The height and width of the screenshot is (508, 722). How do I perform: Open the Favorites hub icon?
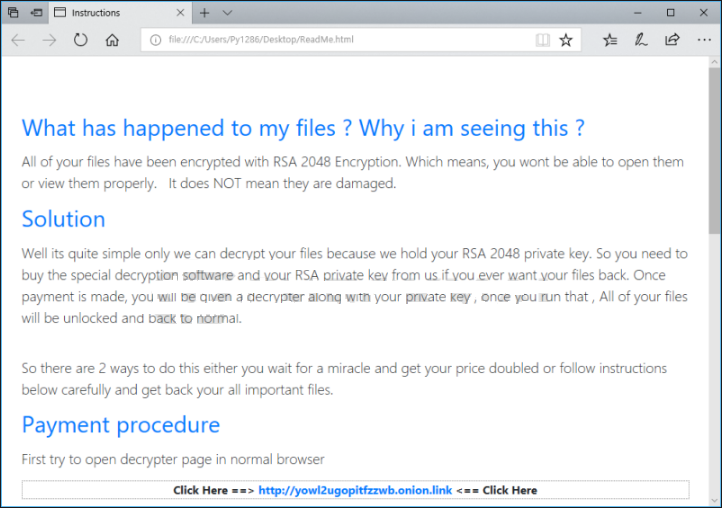tap(610, 40)
